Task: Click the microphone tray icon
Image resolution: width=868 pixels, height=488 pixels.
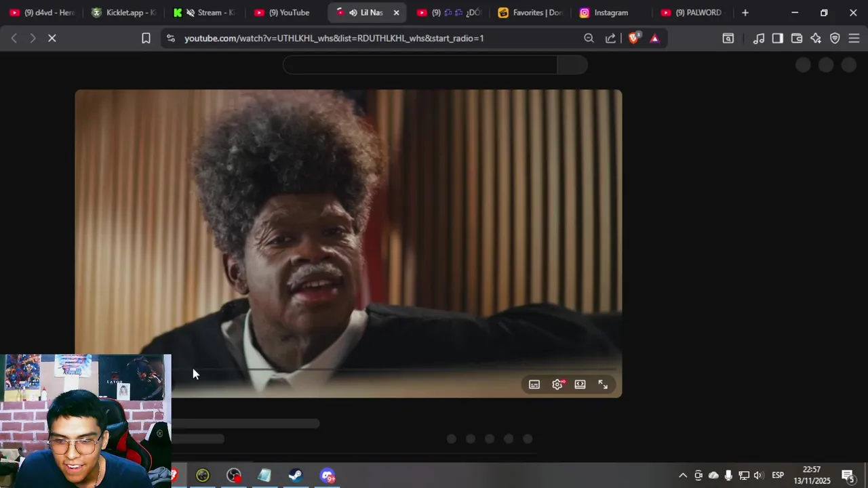Action: (x=728, y=475)
